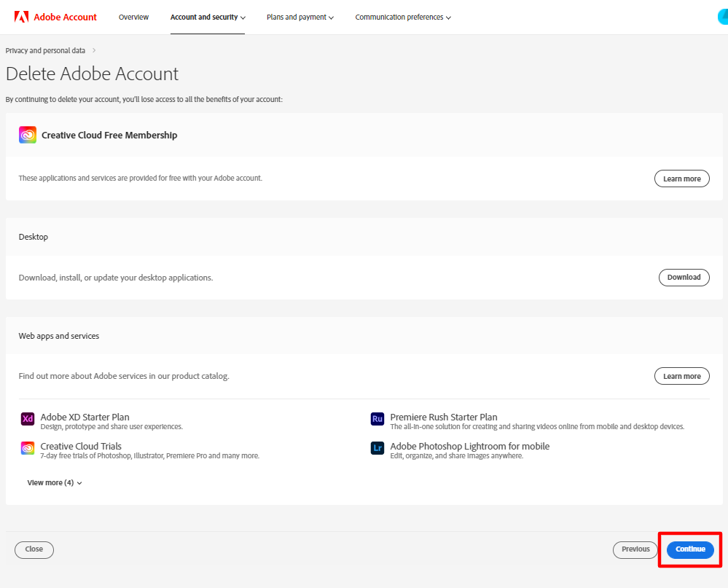Click the Adobe XD Starter Plan icon

click(28, 419)
